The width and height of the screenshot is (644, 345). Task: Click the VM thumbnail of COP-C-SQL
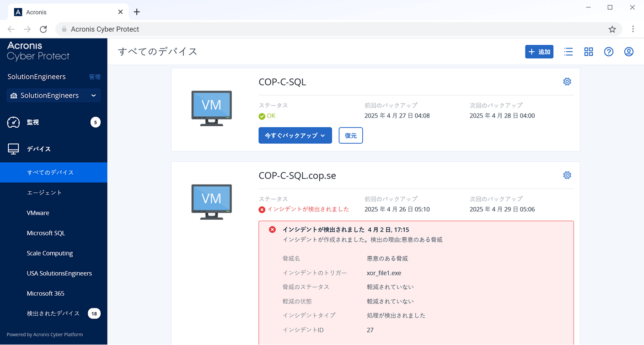pos(211,108)
